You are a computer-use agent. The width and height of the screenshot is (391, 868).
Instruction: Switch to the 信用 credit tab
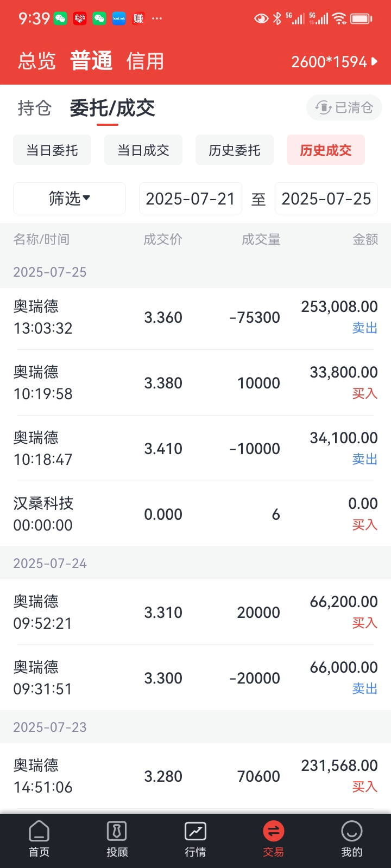(x=145, y=61)
